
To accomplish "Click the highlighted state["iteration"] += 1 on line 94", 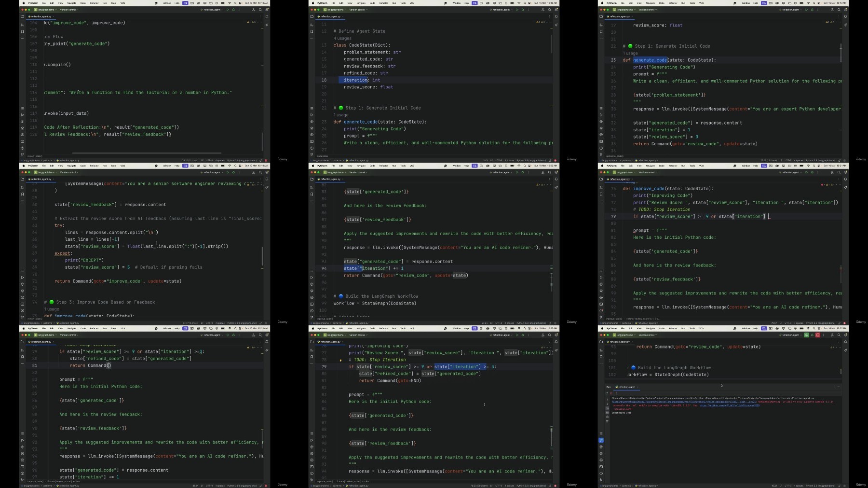I will 374,268.
